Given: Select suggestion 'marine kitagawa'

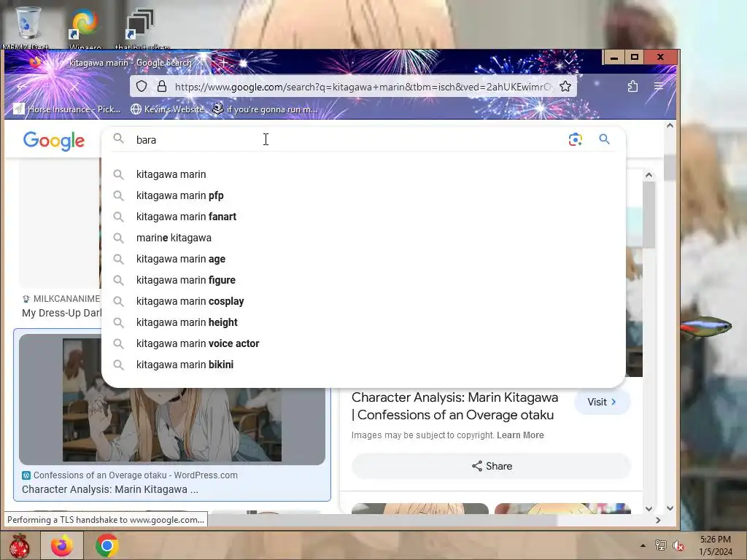Looking at the screenshot, I should coord(174,238).
